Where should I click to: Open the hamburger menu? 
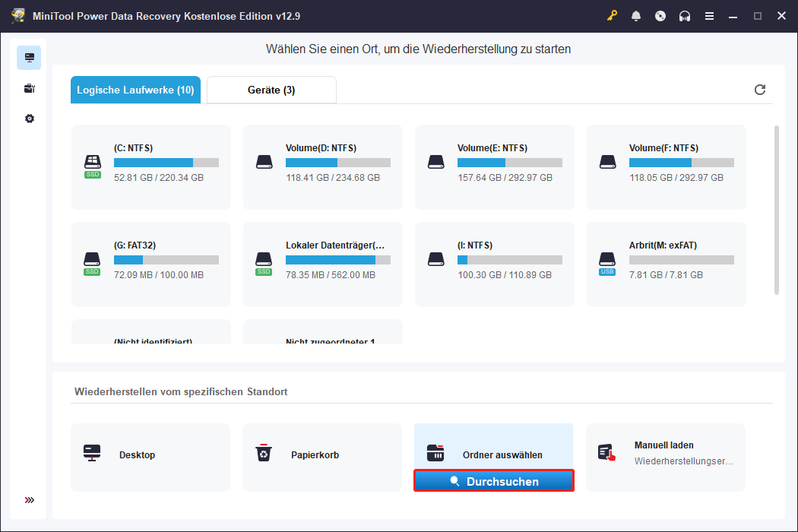[709, 16]
